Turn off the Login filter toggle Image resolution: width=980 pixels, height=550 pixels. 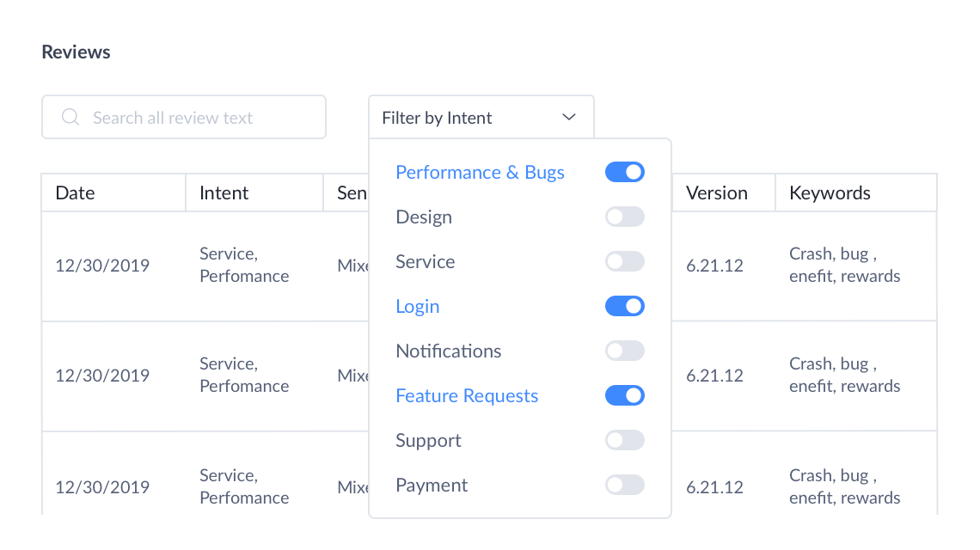pos(624,306)
